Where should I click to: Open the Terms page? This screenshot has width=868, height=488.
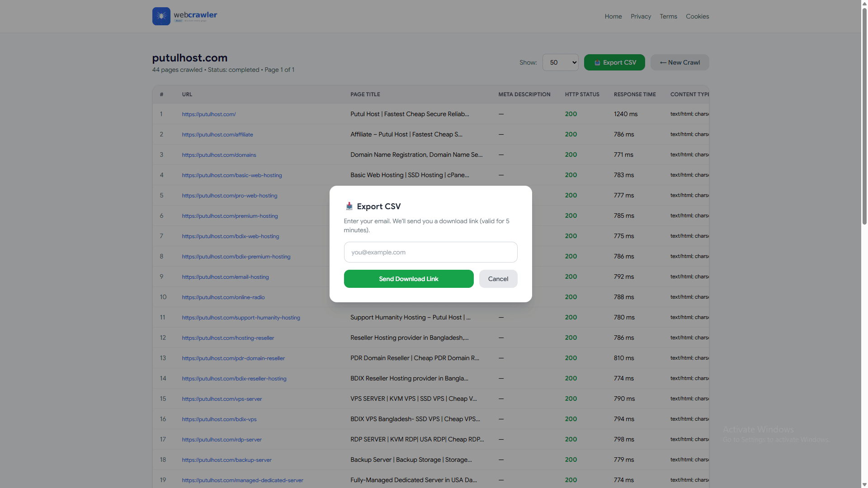click(668, 16)
